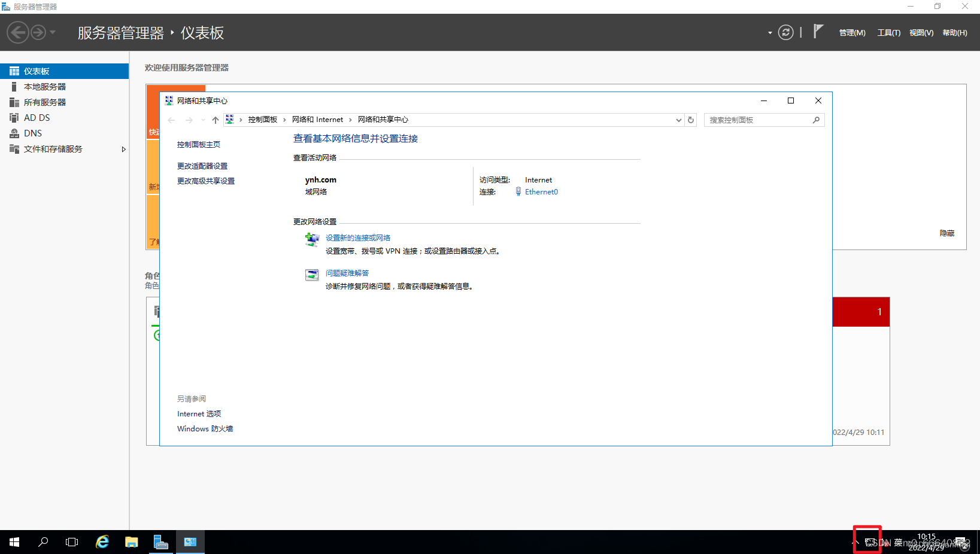Image resolution: width=980 pixels, height=554 pixels.
Task: Click the 所有服务器 icon in sidebar
Action: 14,102
